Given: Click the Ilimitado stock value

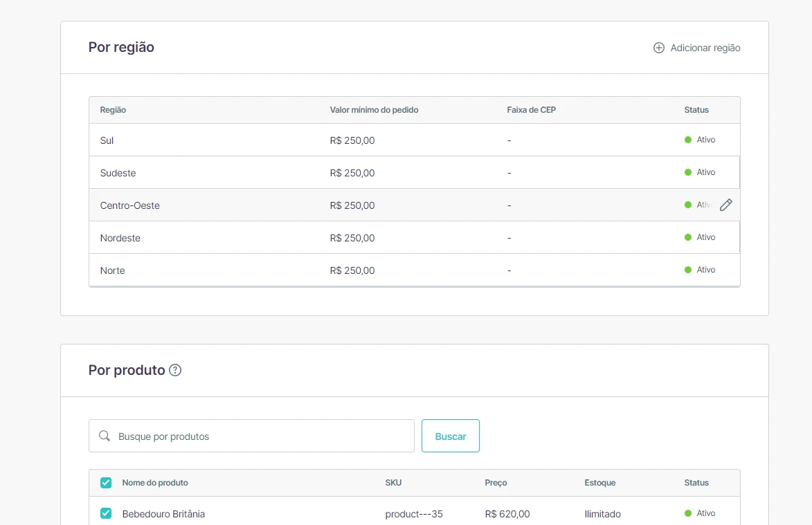Looking at the screenshot, I should (603, 514).
